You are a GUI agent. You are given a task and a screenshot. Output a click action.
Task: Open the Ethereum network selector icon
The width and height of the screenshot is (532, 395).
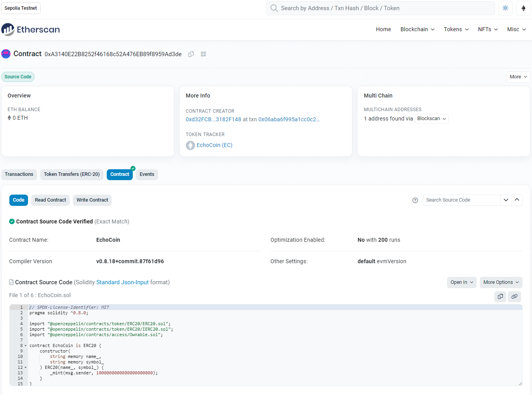tap(523, 8)
